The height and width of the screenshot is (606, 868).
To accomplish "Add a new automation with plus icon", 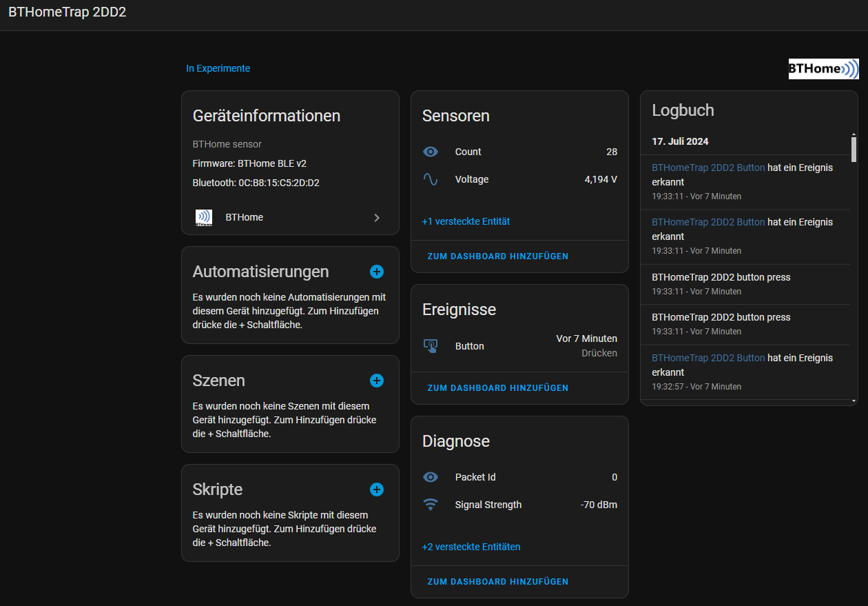I will (377, 272).
